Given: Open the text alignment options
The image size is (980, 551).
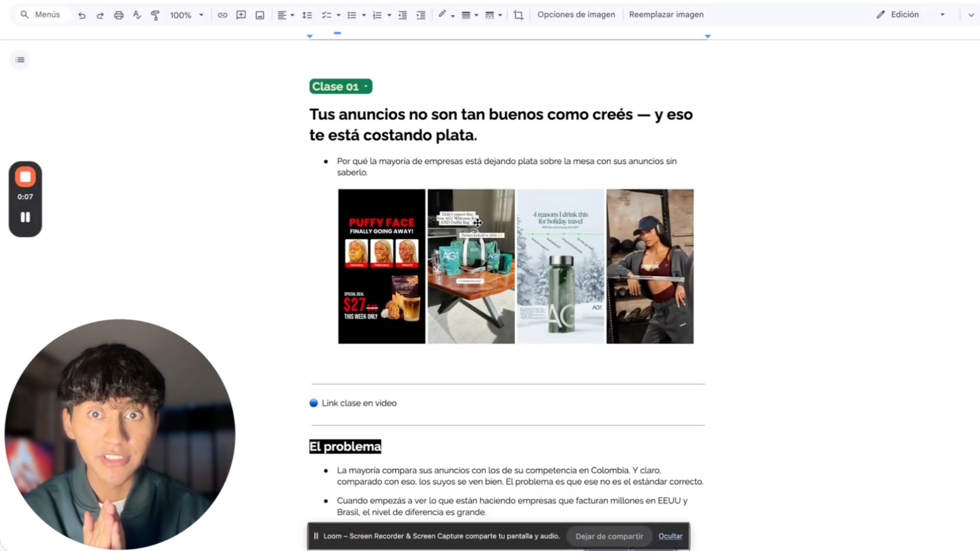Looking at the screenshot, I should click(285, 15).
